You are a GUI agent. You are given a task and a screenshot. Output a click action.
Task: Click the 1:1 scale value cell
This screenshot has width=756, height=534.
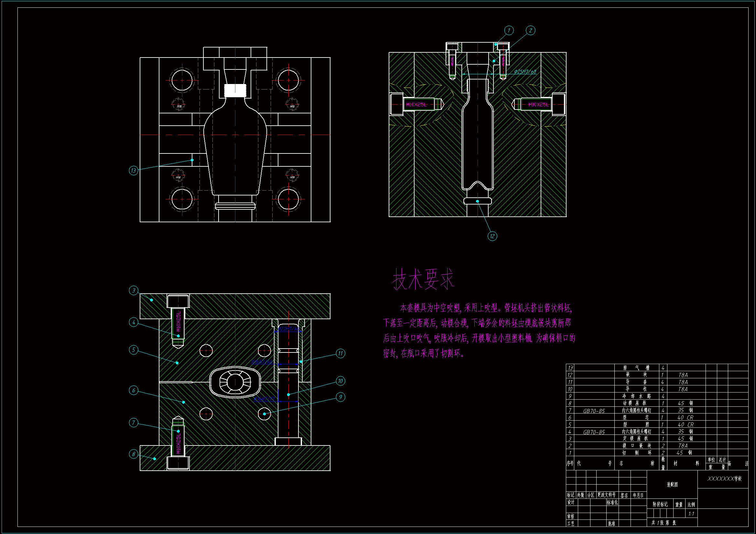(x=691, y=514)
